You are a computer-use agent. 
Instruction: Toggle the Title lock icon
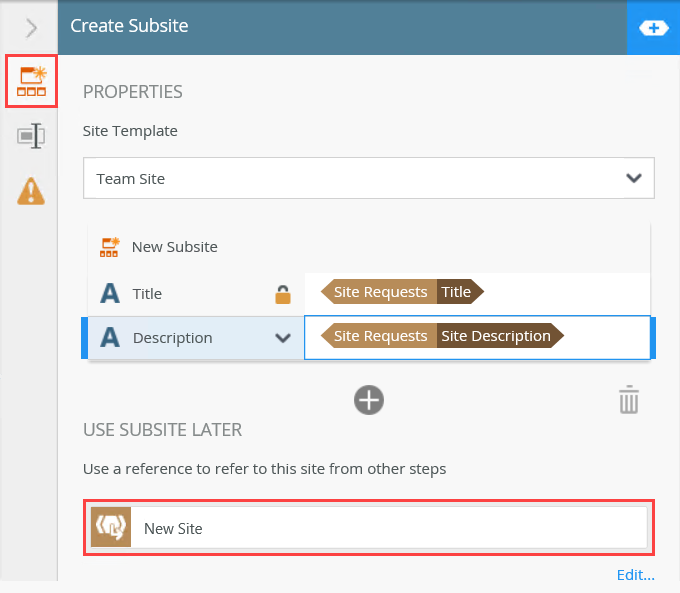[283, 294]
